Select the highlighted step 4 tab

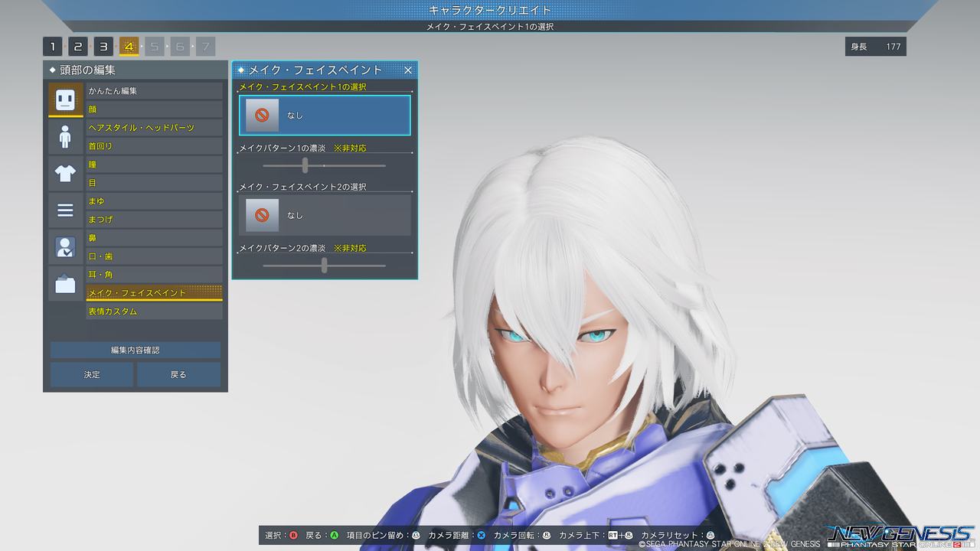[129, 47]
